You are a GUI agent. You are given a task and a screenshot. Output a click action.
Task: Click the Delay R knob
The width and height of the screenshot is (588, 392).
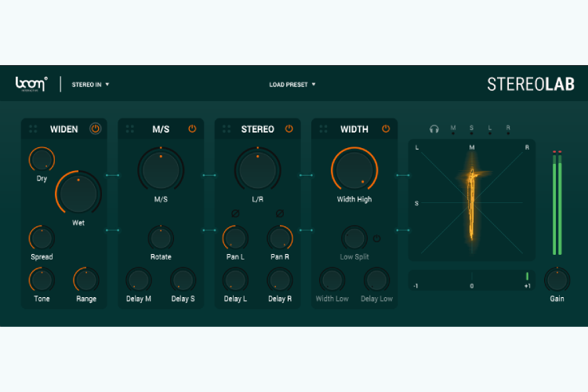(280, 280)
